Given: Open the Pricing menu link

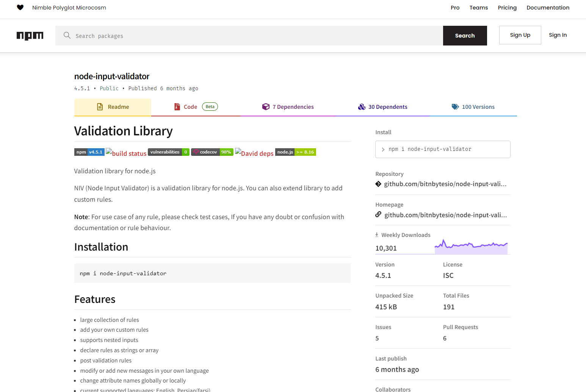Looking at the screenshot, I should point(507,8).
